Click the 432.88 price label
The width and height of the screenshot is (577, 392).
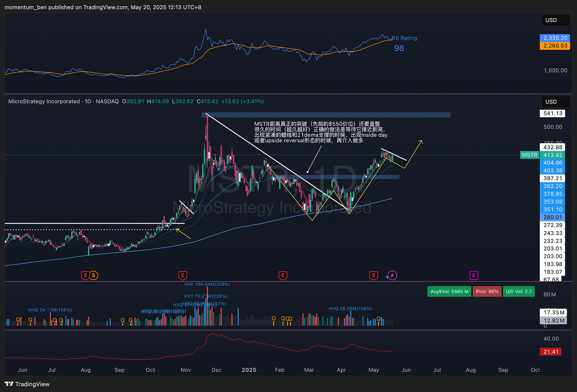553,147
